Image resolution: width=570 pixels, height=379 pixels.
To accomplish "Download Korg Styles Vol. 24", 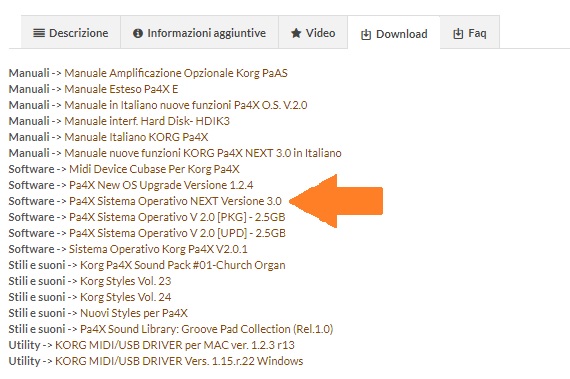I will 125,297.
